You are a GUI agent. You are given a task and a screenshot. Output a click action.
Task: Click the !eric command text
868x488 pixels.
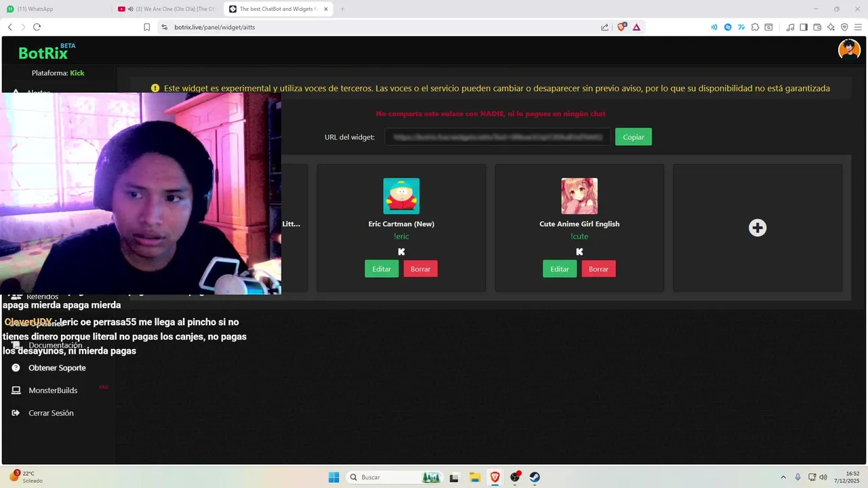pyautogui.click(x=401, y=237)
